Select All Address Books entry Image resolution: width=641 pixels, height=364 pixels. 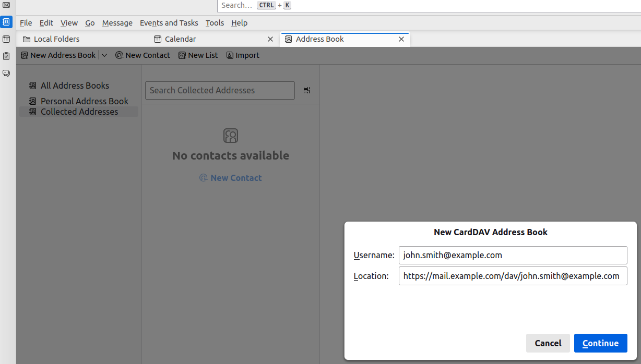pos(75,86)
